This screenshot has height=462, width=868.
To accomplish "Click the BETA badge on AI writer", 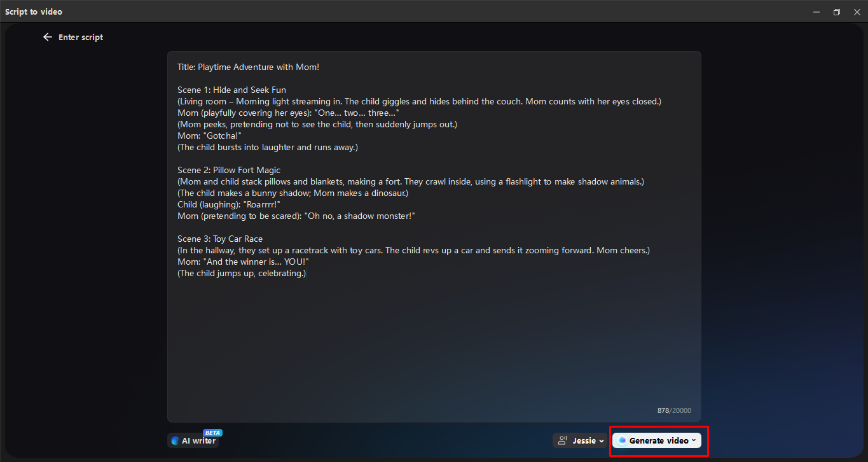I will 212,433.
